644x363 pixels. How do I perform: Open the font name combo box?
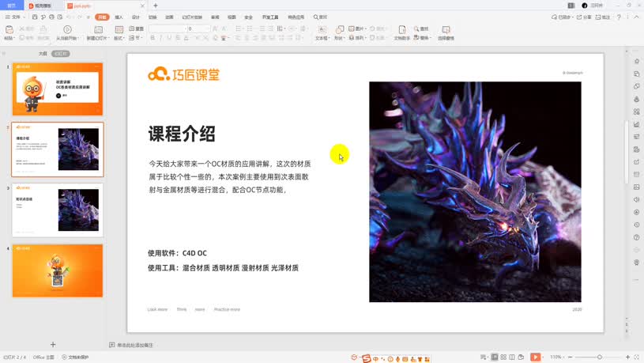coord(168,28)
